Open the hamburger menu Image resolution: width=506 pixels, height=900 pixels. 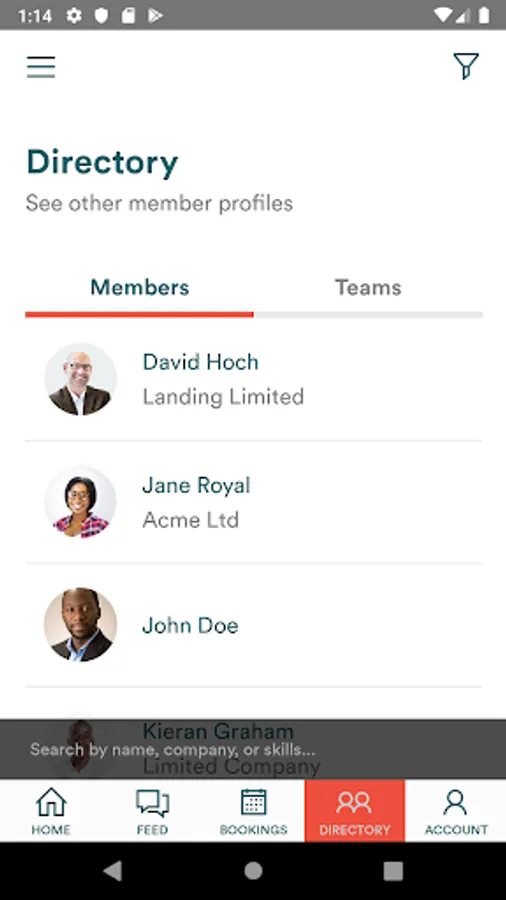tap(41, 67)
